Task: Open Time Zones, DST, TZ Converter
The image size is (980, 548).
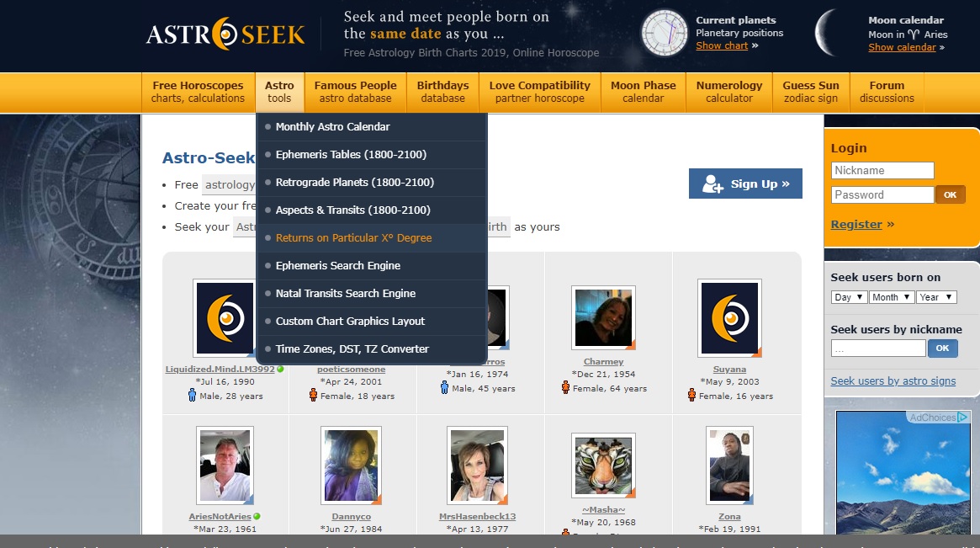Action: pyautogui.click(x=352, y=349)
